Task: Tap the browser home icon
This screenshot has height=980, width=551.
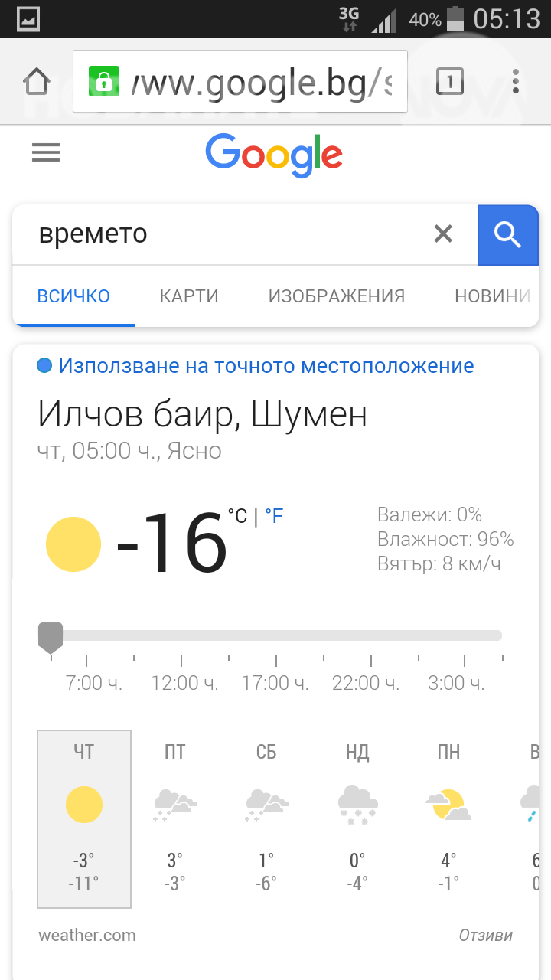Action: pyautogui.click(x=36, y=80)
